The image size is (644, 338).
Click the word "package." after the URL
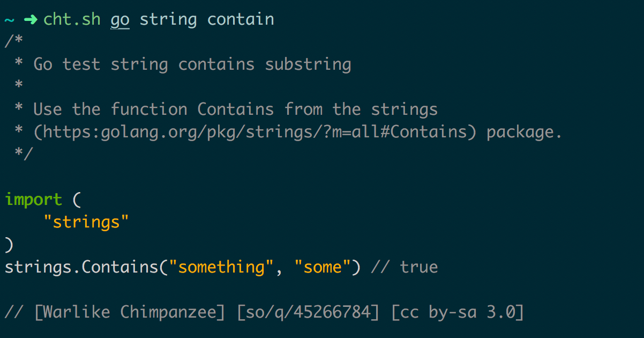(x=525, y=132)
